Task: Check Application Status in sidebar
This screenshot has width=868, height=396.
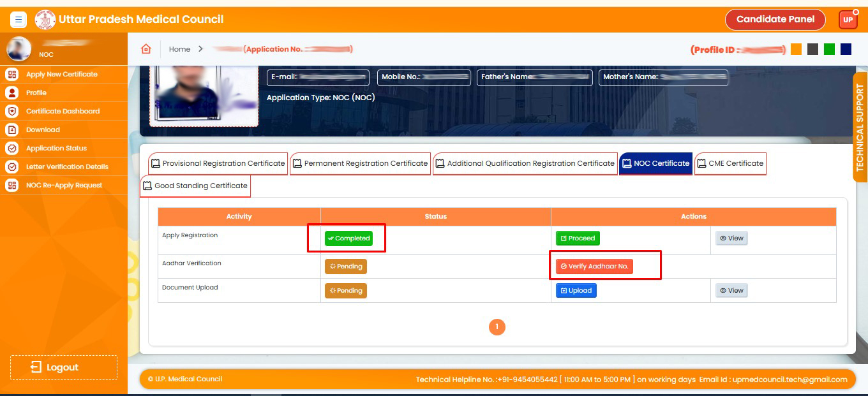Action: [56, 148]
